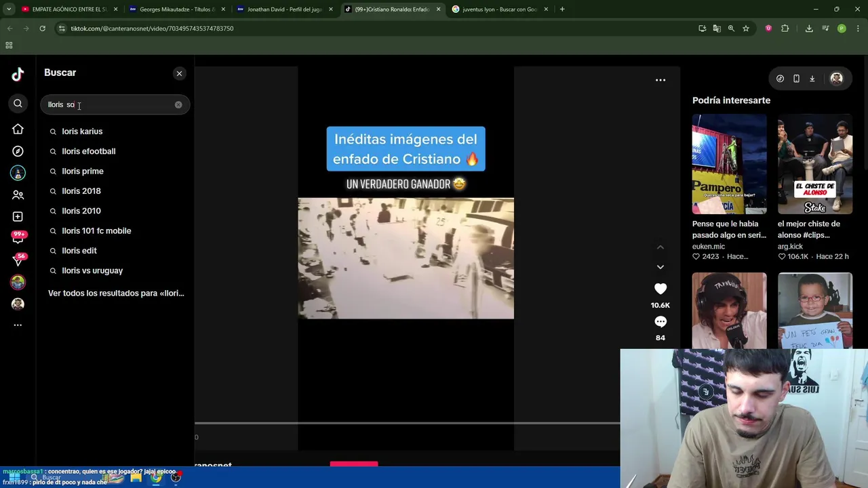
Task: Switch to 'Georges Mikautadze' tab
Action: coord(176,9)
